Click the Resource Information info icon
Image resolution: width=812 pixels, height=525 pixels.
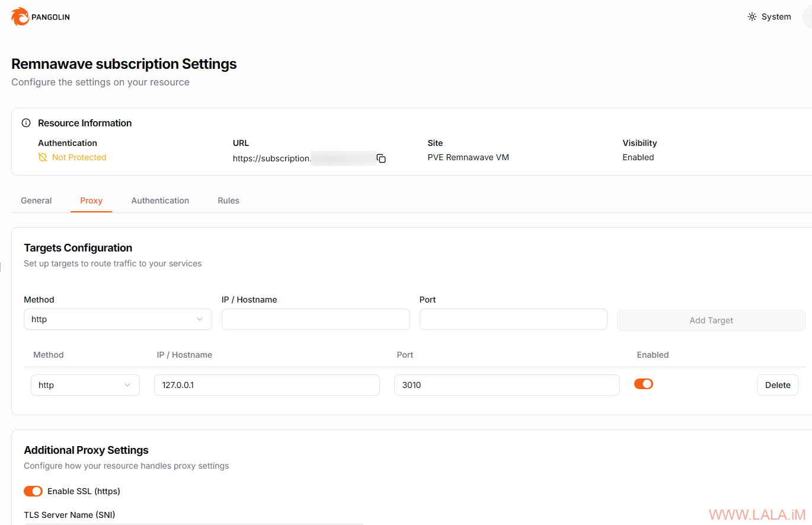coord(26,123)
